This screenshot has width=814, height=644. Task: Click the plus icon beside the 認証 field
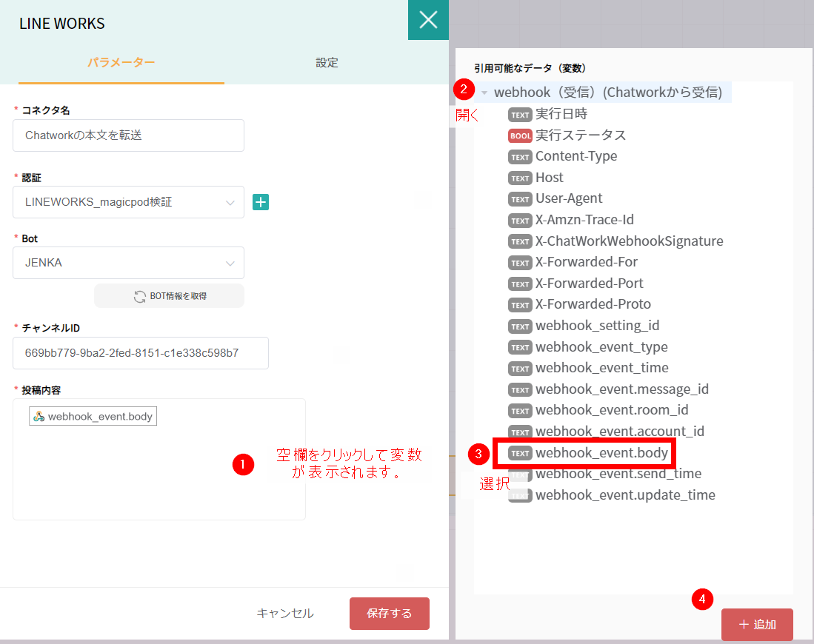click(261, 202)
